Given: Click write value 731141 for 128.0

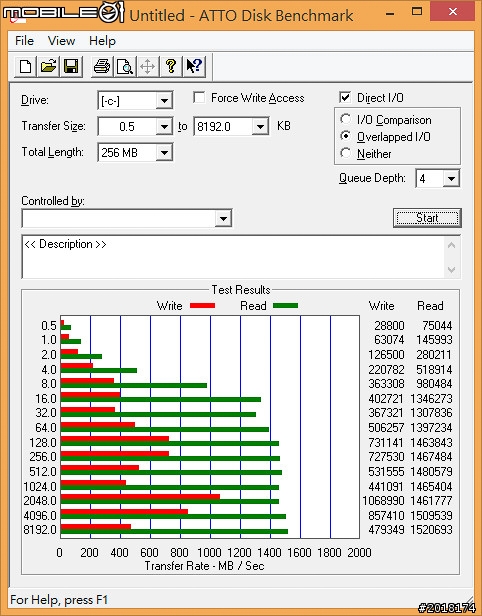Looking at the screenshot, I should pyautogui.click(x=386, y=443).
